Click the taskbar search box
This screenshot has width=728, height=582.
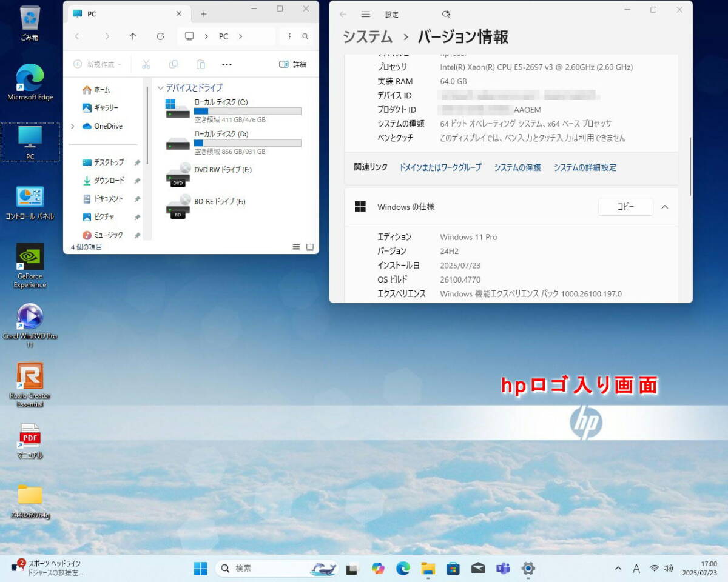pyautogui.click(x=278, y=568)
